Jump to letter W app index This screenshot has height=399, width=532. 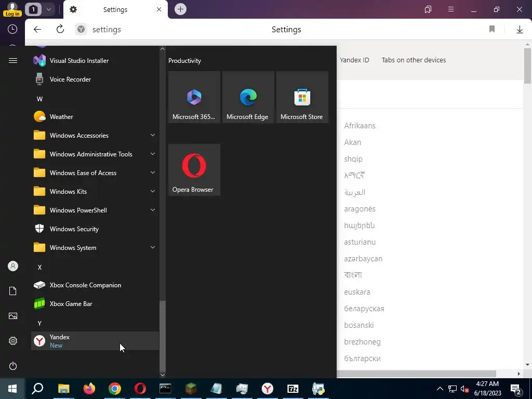[x=39, y=99]
